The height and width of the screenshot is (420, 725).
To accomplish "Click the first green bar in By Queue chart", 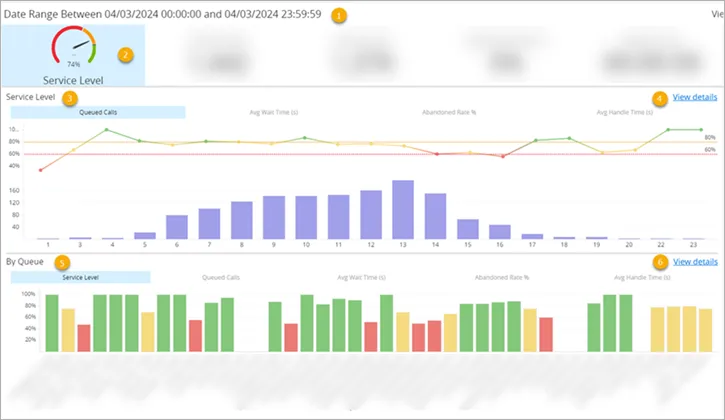I will 52,323.
